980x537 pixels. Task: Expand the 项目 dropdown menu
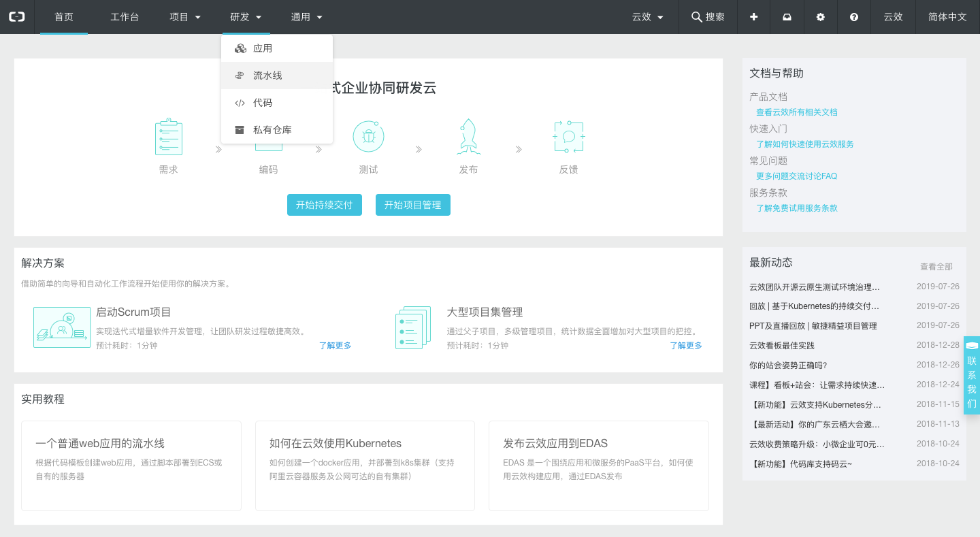pyautogui.click(x=185, y=17)
